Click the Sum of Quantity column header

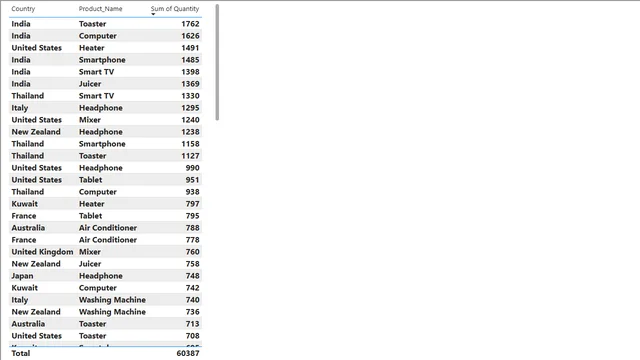coord(175,9)
